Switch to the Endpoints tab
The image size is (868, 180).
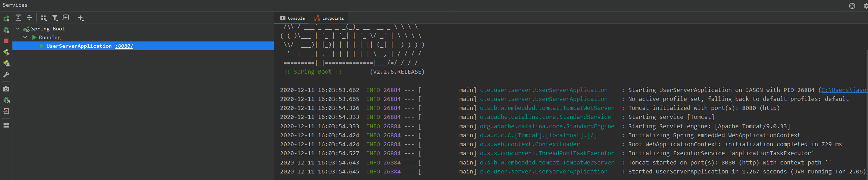point(329,18)
